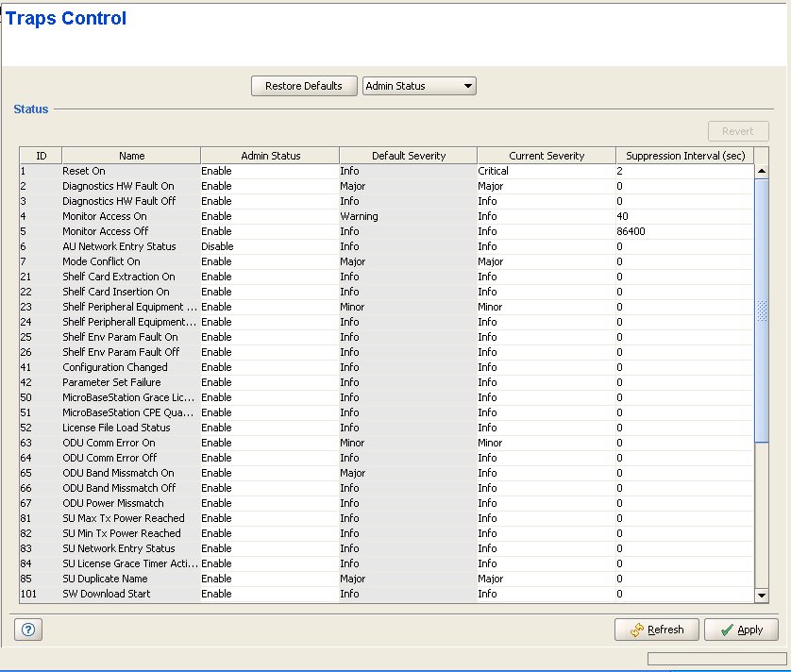Image resolution: width=791 pixels, height=672 pixels.
Task: Sort by Name column header
Action: point(131,156)
